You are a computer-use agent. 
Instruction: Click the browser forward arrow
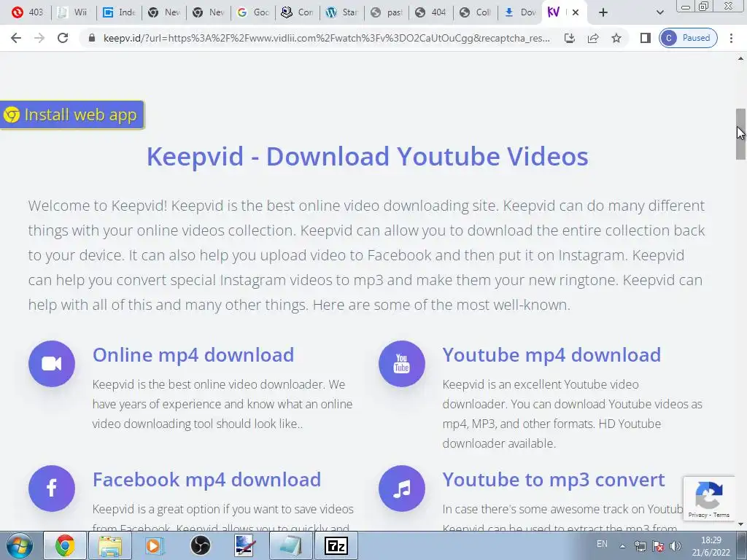(39, 38)
